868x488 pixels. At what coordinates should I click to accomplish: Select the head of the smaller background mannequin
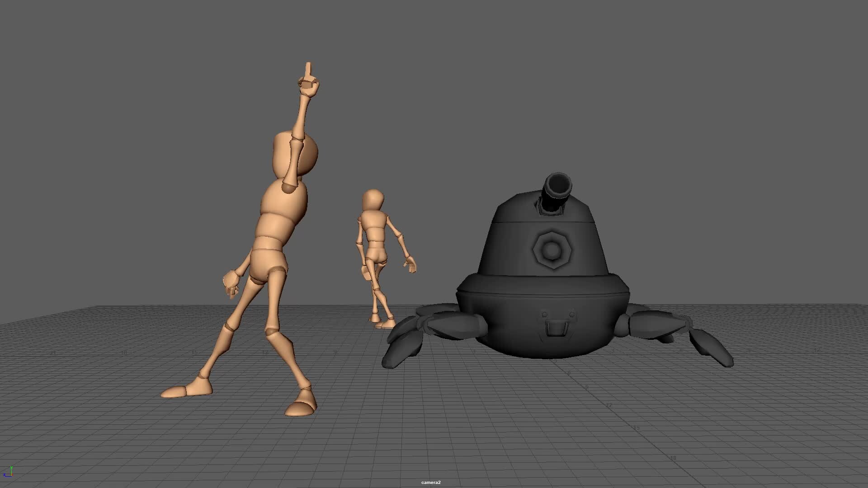[372, 199]
